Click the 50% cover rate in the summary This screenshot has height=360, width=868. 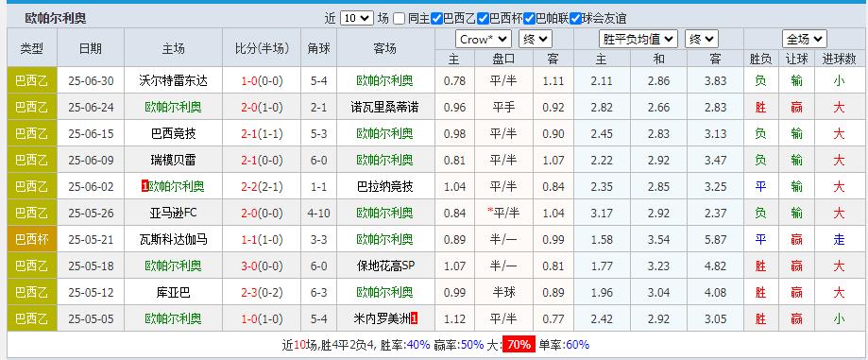472,345
